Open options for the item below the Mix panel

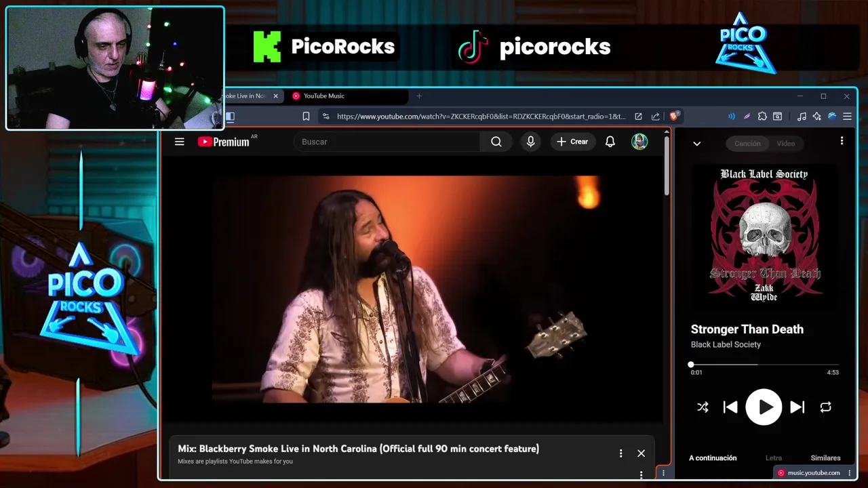coord(641,476)
